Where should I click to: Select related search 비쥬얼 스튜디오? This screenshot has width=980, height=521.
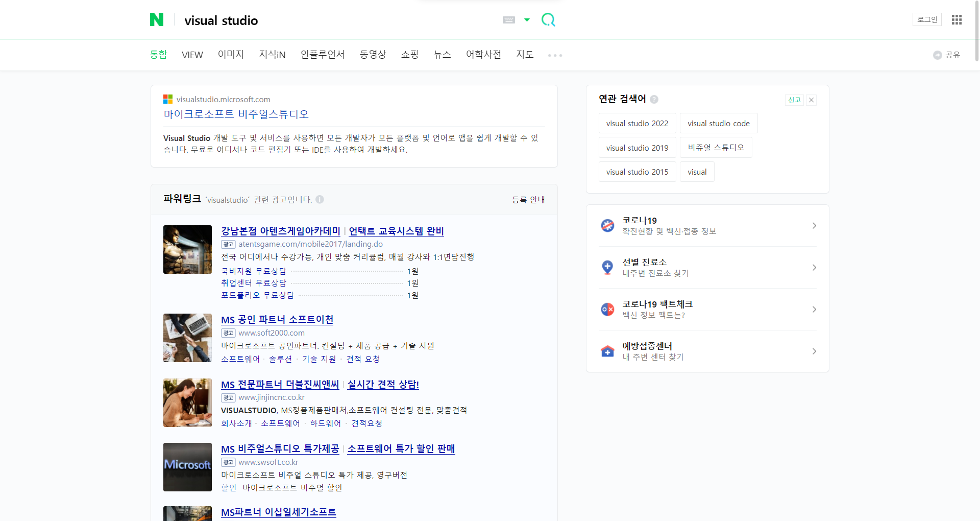point(716,148)
